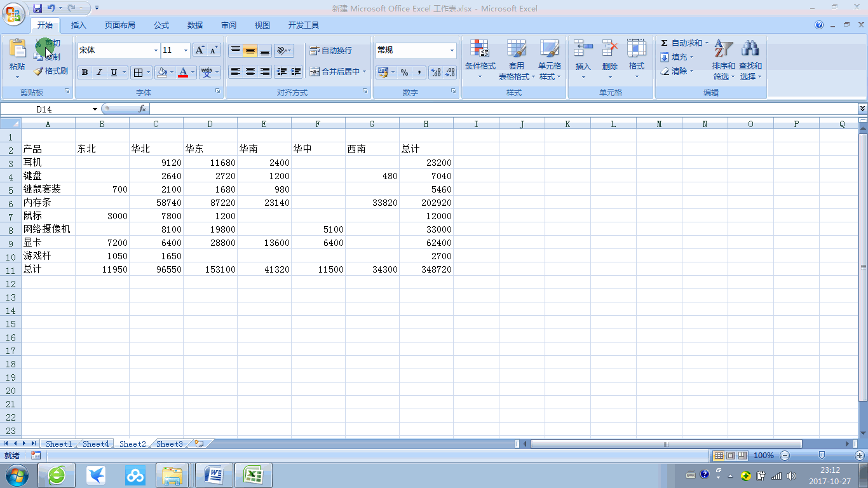Toggle Italic formatting
The image size is (868, 488).
coord(99,72)
